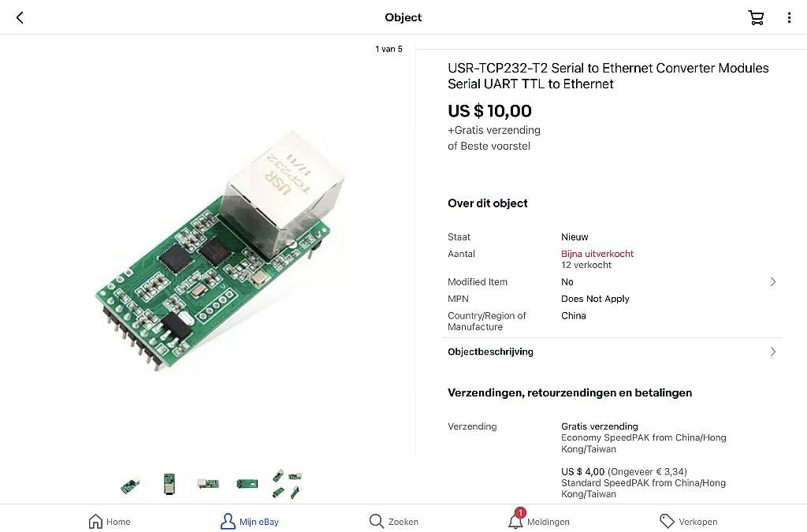Screen dimensions: 807x532
Task: Open the last product thumbnail
Action: pyautogui.click(x=287, y=483)
